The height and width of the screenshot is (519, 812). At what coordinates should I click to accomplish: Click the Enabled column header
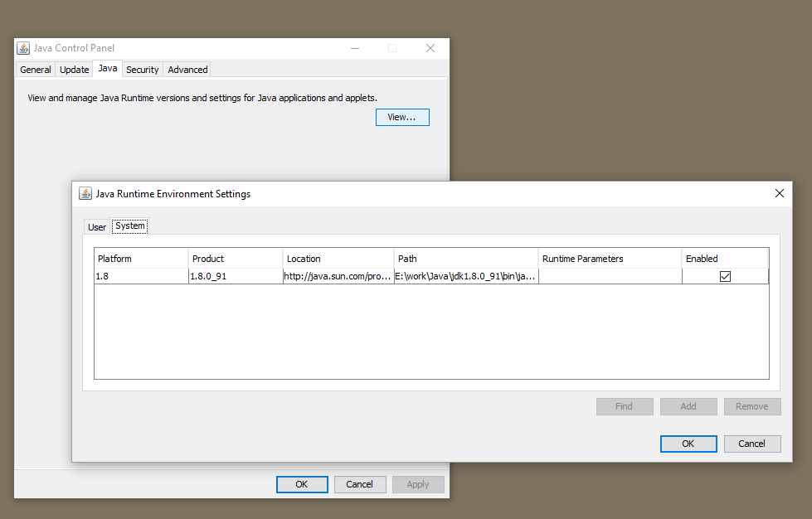point(725,258)
